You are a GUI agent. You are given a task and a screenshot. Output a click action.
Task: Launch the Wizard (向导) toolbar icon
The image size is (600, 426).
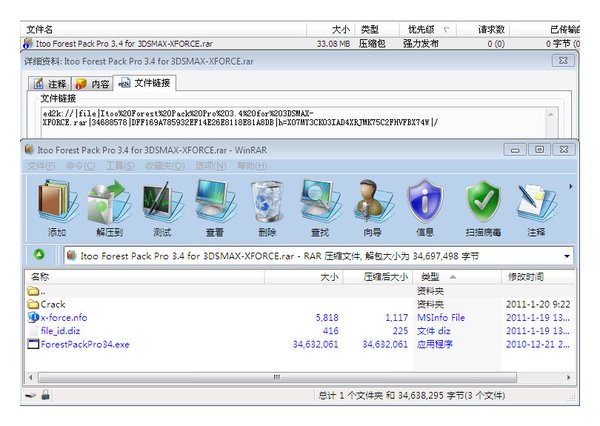click(373, 207)
